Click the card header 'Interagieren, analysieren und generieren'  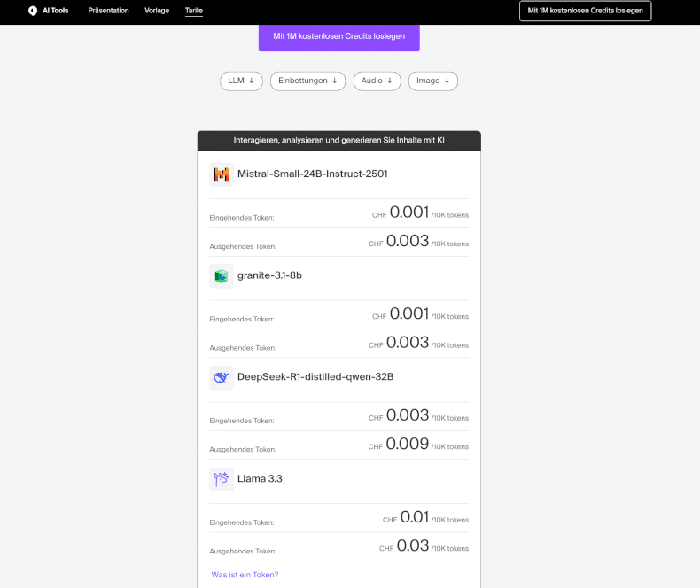[x=338, y=141]
